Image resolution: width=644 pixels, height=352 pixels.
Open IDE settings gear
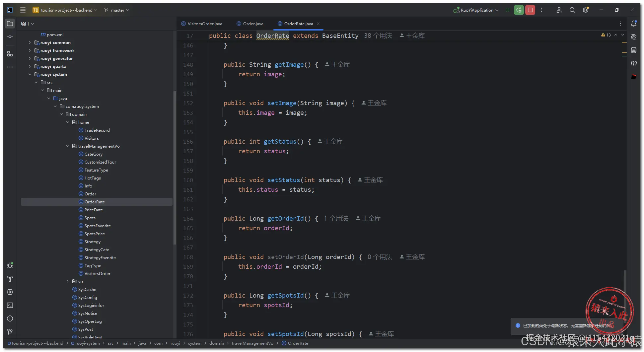click(586, 10)
